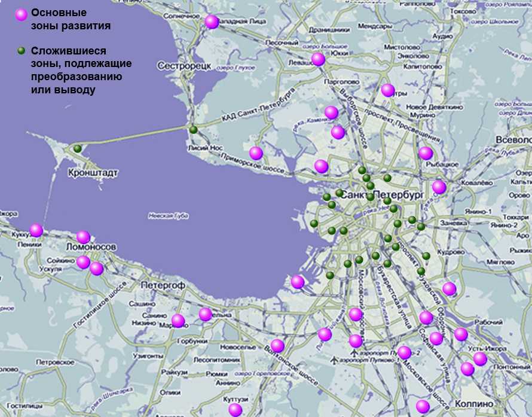
Task: Click the Пеники label
Action: [29, 245]
